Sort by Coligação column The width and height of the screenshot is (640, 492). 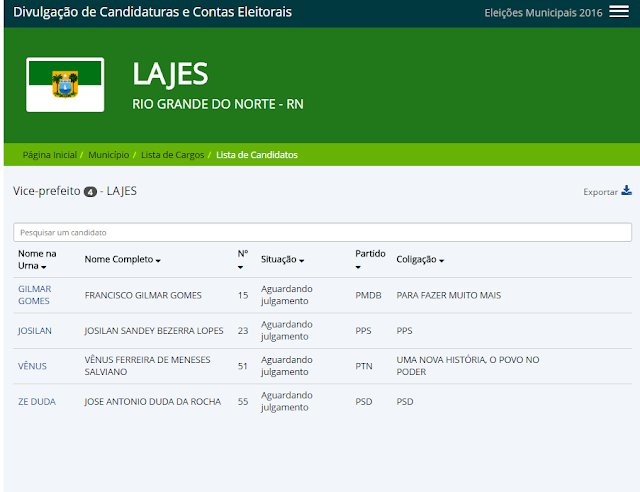tap(420, 259)
